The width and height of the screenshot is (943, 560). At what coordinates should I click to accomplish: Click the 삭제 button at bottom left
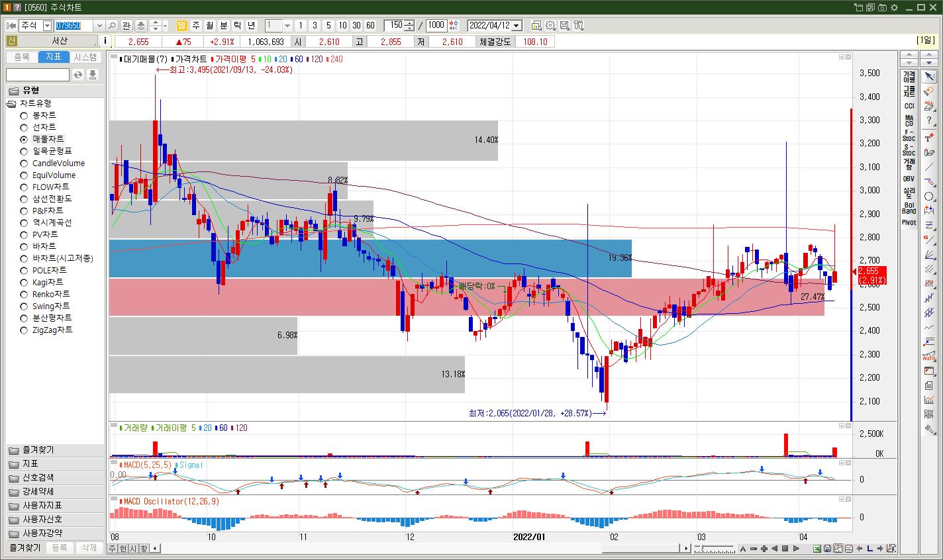point(89,547)
